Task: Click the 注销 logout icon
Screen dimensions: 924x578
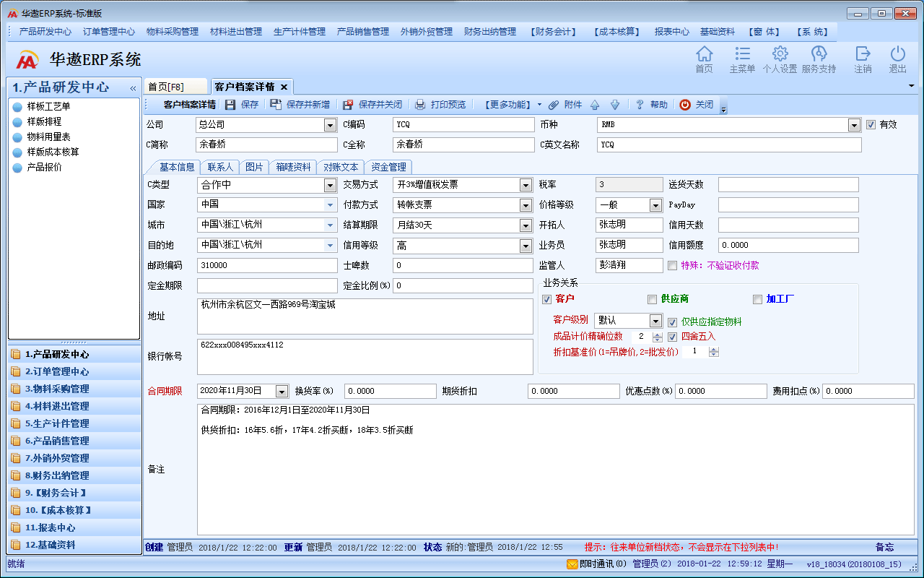Action: (x=863, y=53)
